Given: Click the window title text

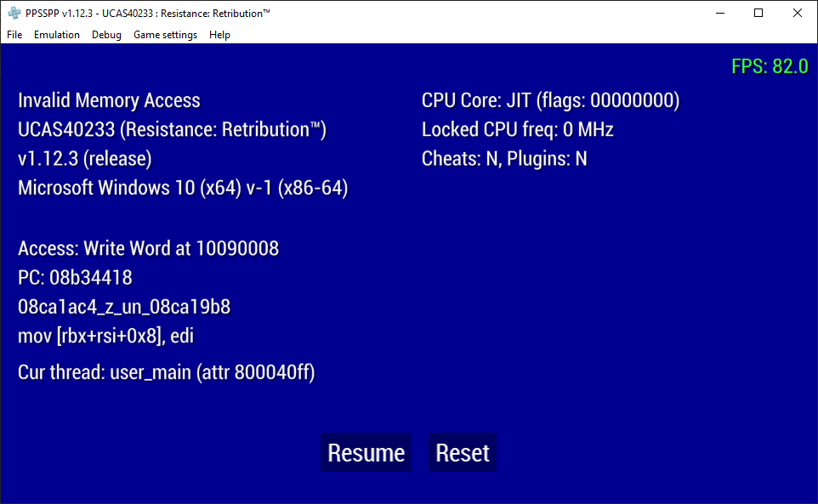Looking at the screenshot, I should point(148,13).
